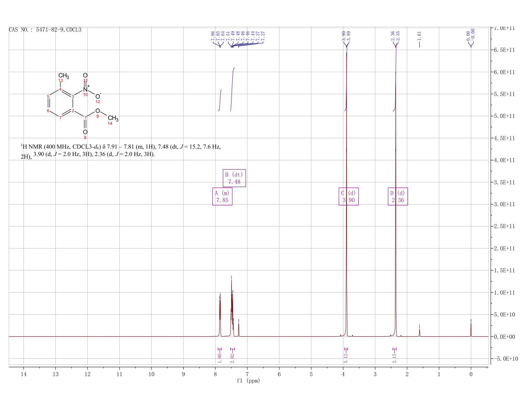
Task: Select the carbonyl oxygen labeled 8
Action: point(85,132)
